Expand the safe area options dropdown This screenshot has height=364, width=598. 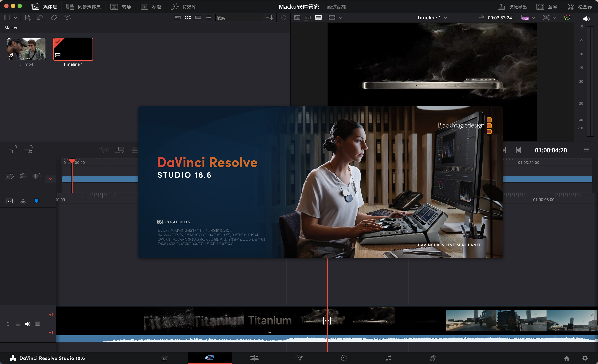[341, 18]
